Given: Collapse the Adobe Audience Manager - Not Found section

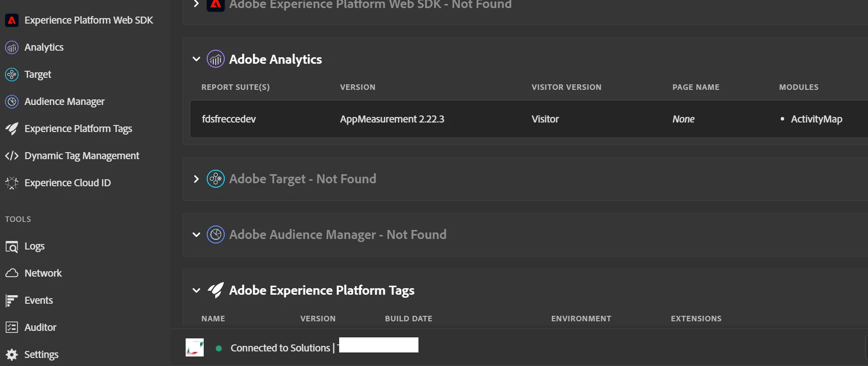Looking at the screenshot, I should pyautogui.click(x=196, y=234).
